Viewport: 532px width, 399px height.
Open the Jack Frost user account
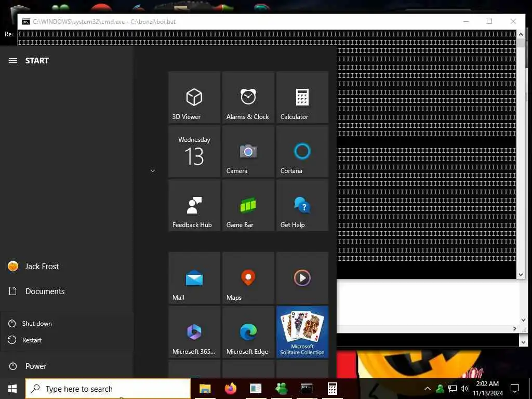click(67, 267)
